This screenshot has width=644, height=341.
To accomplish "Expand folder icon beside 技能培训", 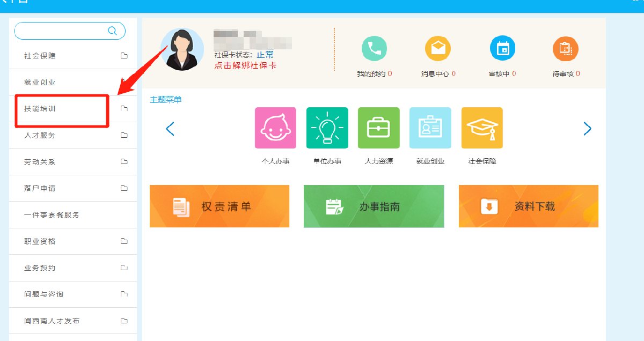I will tap(124, 109).
